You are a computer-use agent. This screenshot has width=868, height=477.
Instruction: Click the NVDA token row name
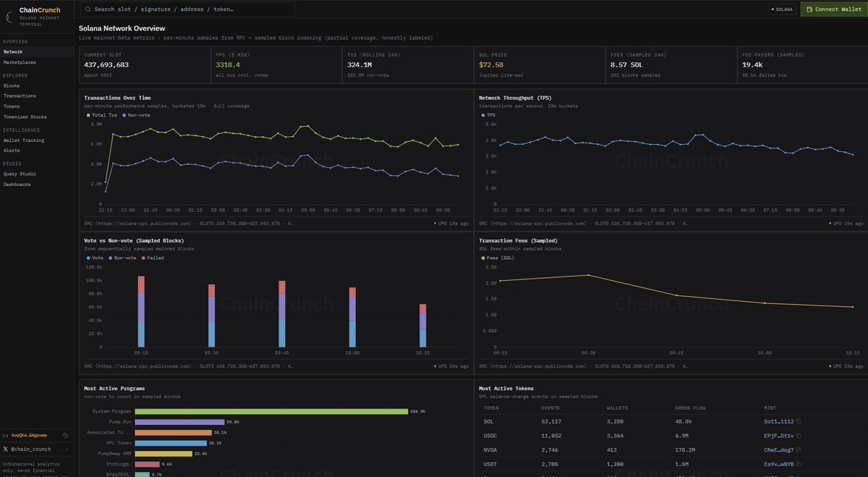coord(490,449)
